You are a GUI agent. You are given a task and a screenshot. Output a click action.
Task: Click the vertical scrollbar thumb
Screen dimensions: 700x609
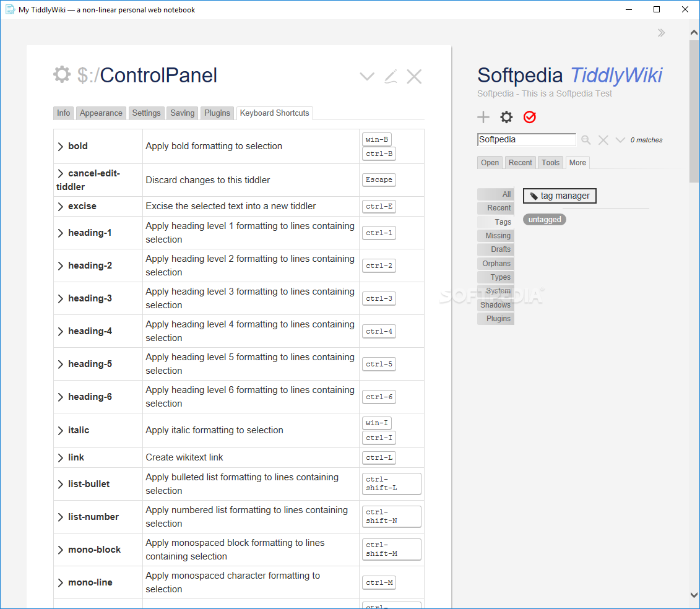click(694, 111)
